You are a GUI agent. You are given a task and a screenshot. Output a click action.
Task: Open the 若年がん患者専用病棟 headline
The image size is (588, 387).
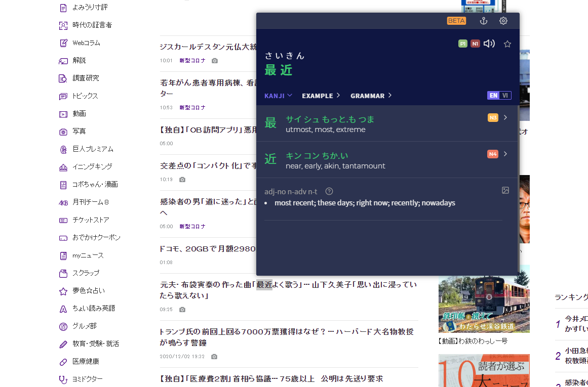(x=208, y=88)
